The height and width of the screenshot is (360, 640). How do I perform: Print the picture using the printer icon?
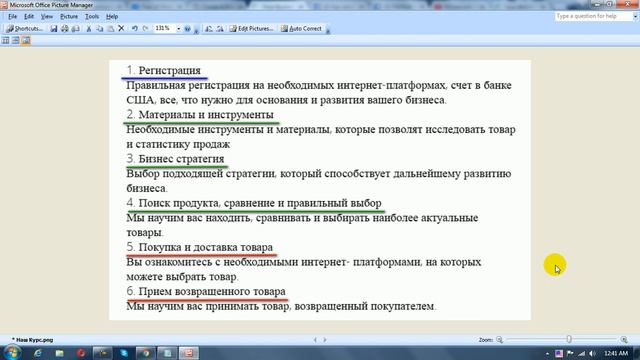(x=65, y=29)
